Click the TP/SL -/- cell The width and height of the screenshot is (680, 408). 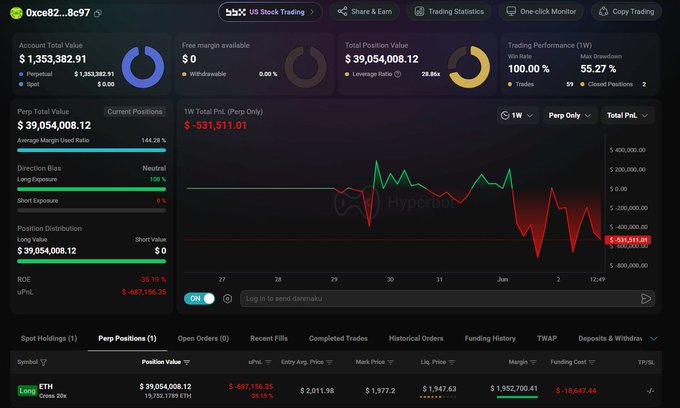click(650, 391)
